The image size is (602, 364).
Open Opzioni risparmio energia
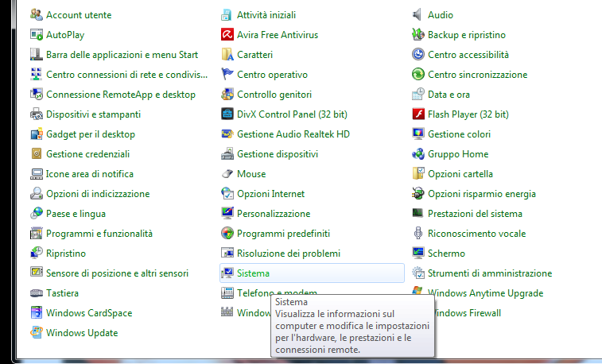(481, 194)
